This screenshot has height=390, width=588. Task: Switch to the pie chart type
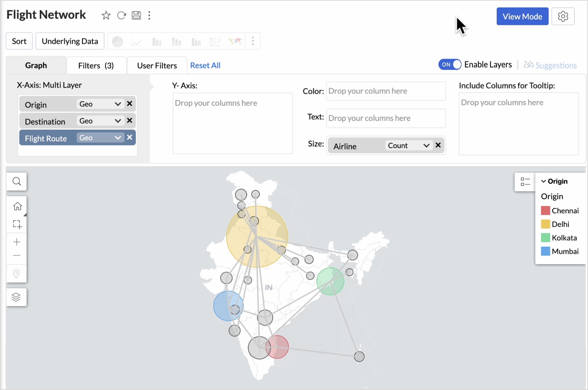coord(117,42)
